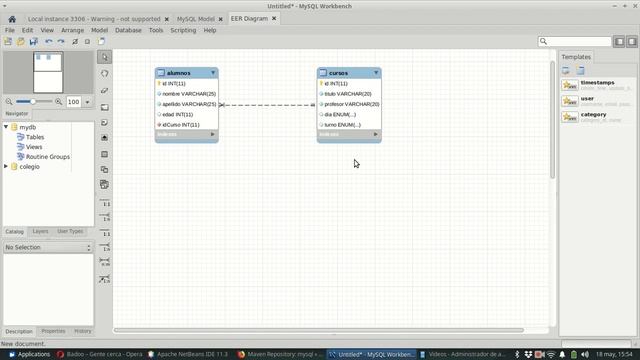Click the toolbar search field

[x=575, y=41]
